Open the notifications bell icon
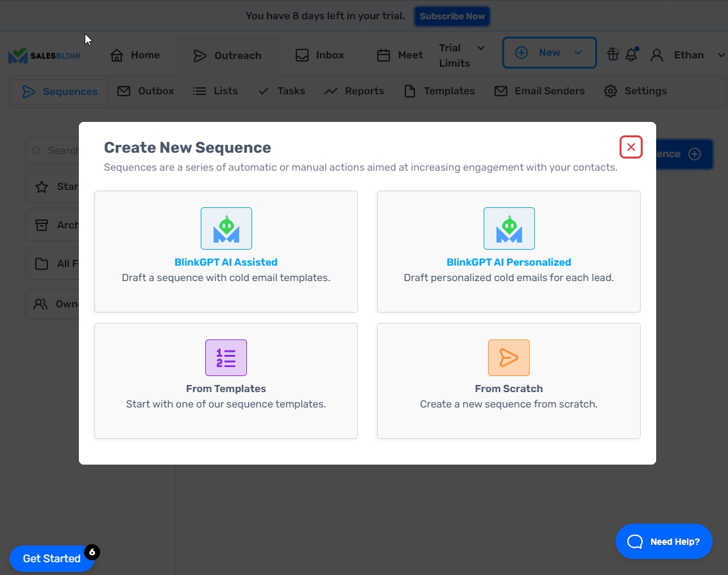Screen dimensions: 728x575 [631, 55]
